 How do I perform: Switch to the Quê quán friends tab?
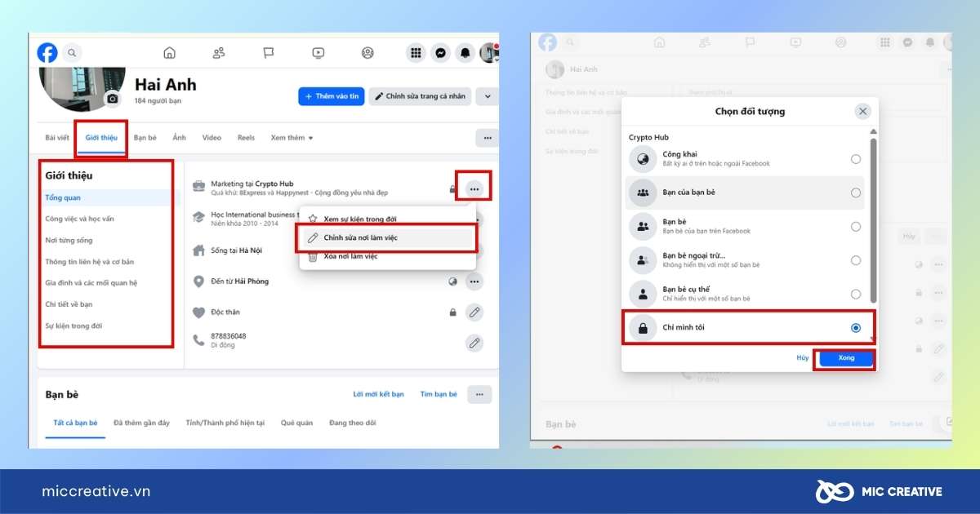coord(297,423)
